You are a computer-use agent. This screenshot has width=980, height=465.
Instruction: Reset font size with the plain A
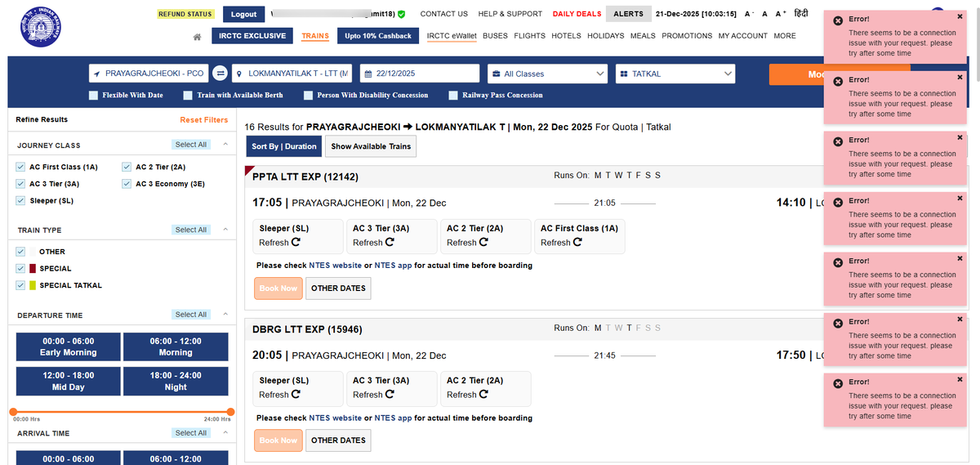click(764, 14)
